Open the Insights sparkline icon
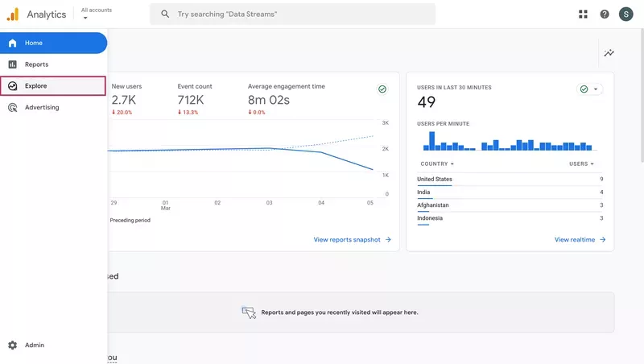This screenshot has height=364, width=644. point(609,53)
